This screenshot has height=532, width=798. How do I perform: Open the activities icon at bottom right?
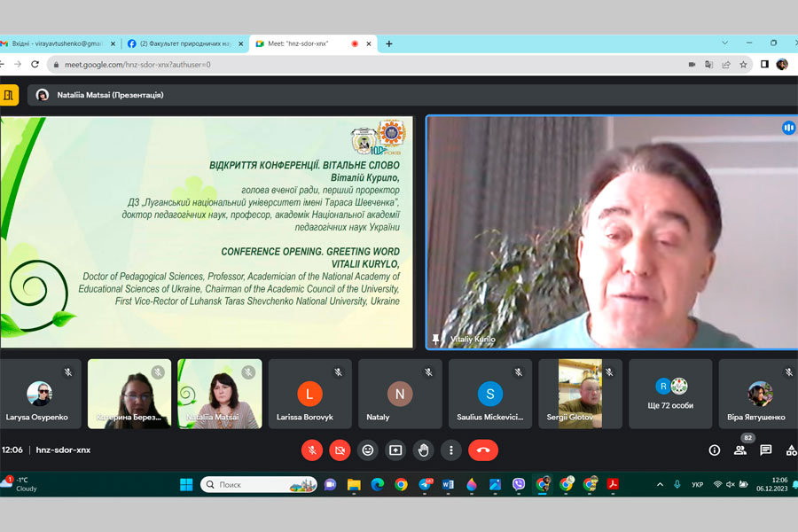pos(792,450)
